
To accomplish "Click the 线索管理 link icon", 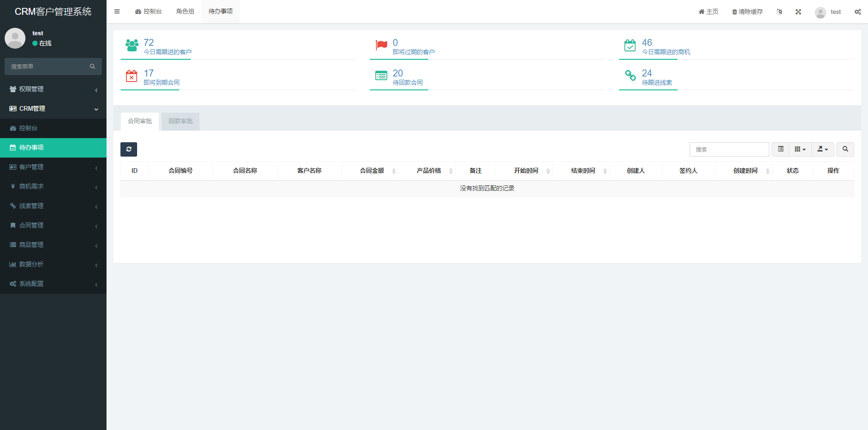I will (13, 206).
